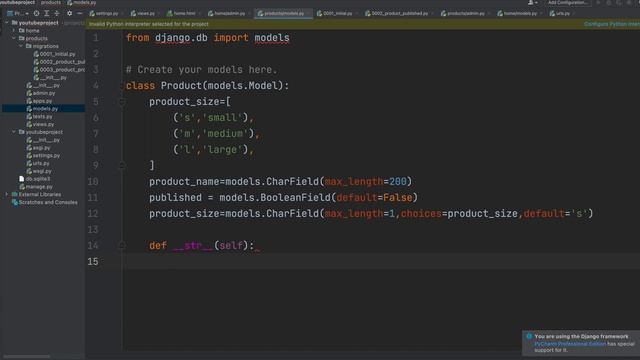The width and height of the screenshot is (640, 360).
Task: Collapse the youtubeproject root folder
Action: pyautogui.click(x=7, y=23)
